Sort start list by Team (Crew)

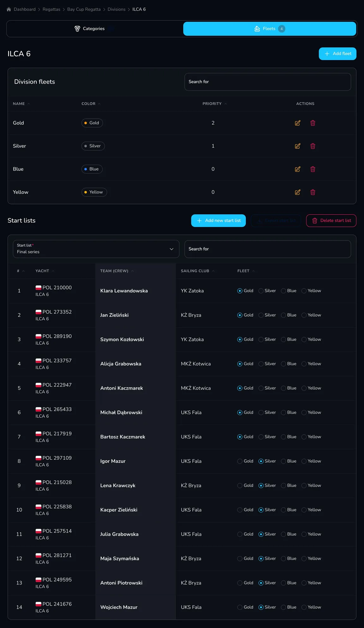pos(117,271)
